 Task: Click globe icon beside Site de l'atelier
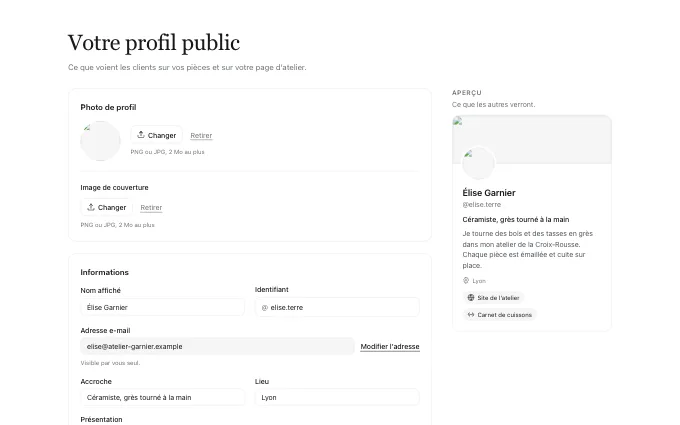(x=471, y=298)
